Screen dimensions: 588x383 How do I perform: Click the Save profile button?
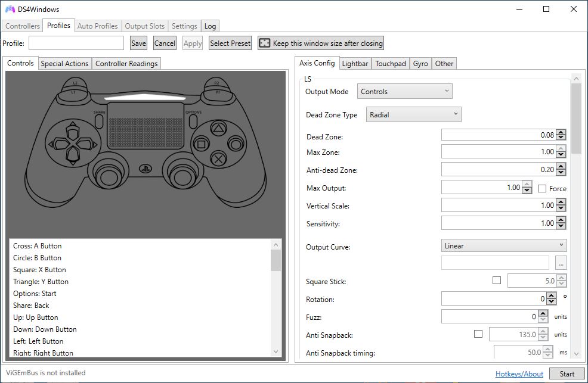click(138, 43)
